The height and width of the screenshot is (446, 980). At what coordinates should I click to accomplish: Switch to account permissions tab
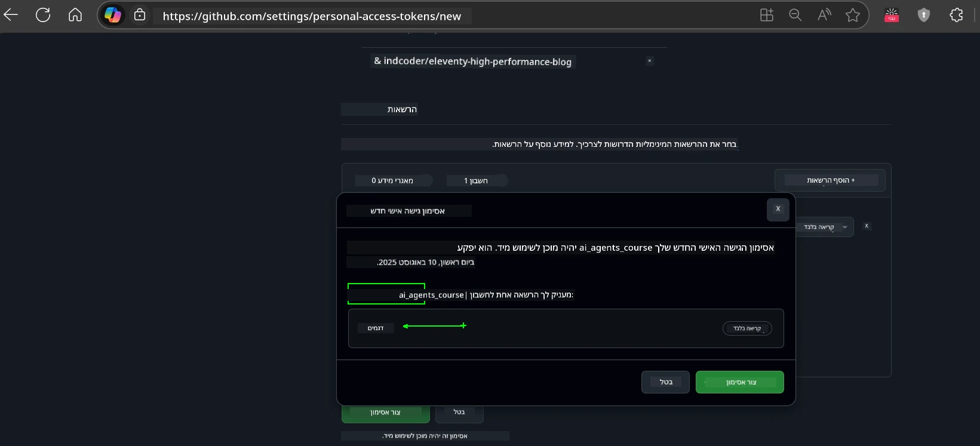click(x=477, y=180)
